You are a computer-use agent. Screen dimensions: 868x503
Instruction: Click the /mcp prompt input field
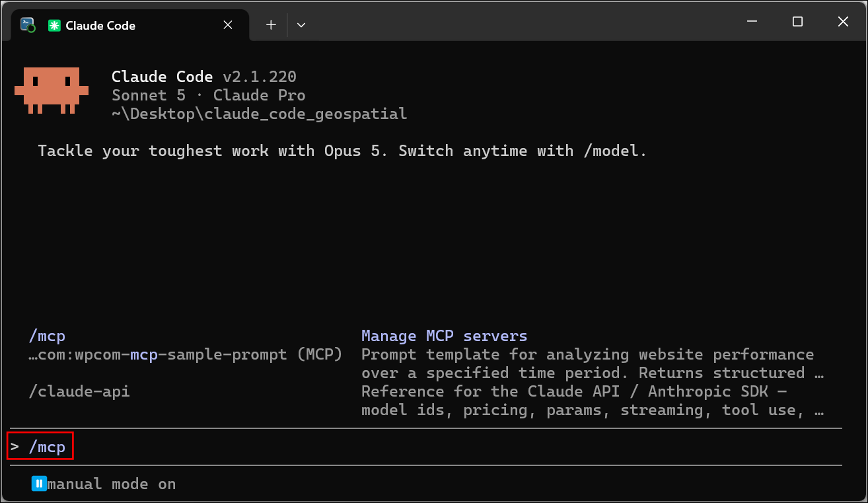point(426,447)
